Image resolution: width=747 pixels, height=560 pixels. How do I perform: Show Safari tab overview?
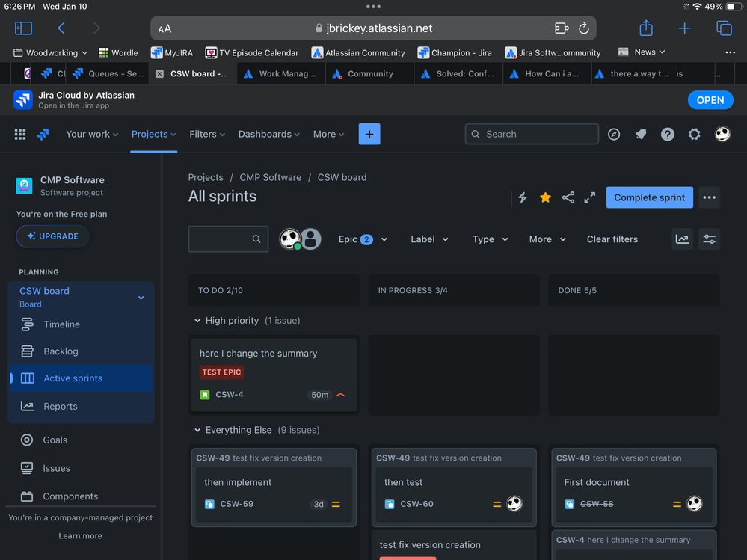(724, 28)
